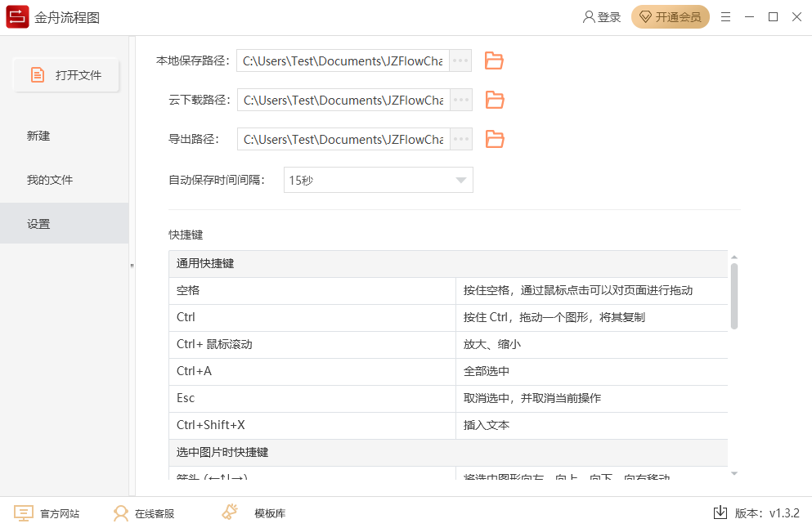Image resolution: width=812 pixels, height=528 pixels.
Task: Click the version update download icon
Action: (x=720, y=512)
